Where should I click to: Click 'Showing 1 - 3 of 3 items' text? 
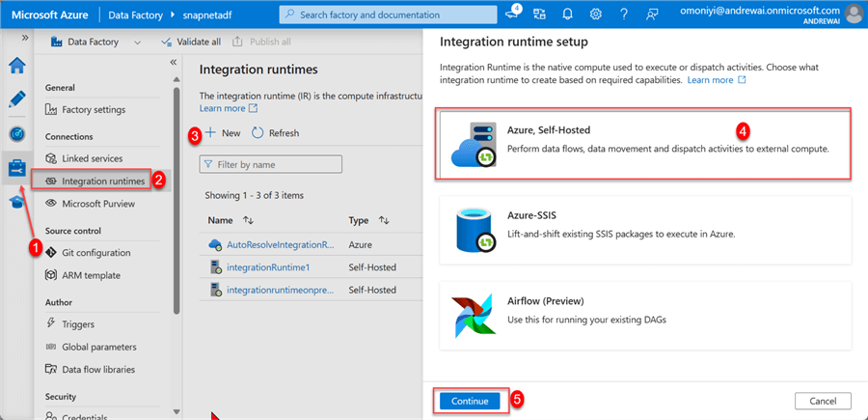click(x=254, y=195)
